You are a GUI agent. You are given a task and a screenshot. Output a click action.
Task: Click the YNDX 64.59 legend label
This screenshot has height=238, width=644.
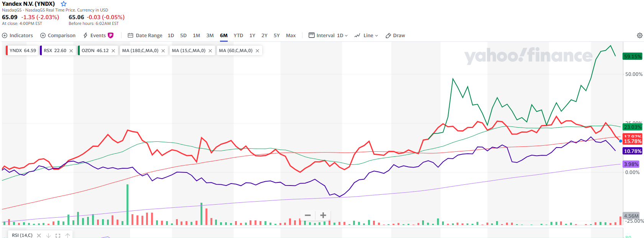pos(23,51)
